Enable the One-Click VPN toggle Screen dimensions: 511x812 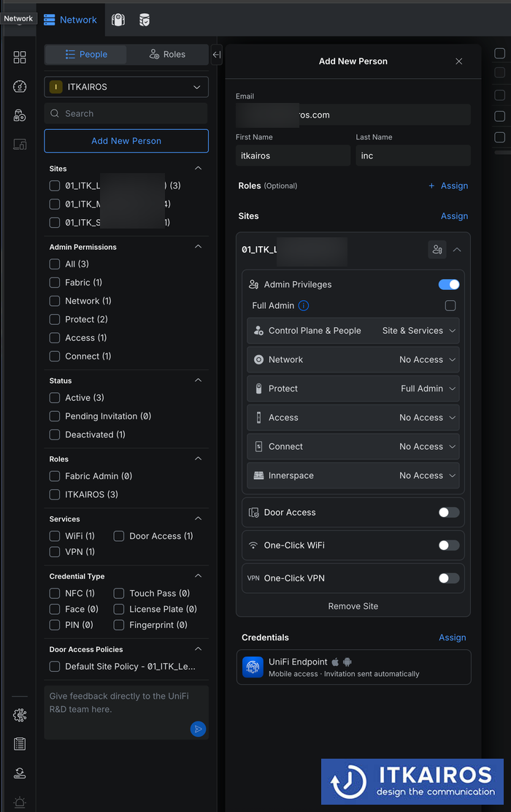pyautogui.click(x=449, y=578)
